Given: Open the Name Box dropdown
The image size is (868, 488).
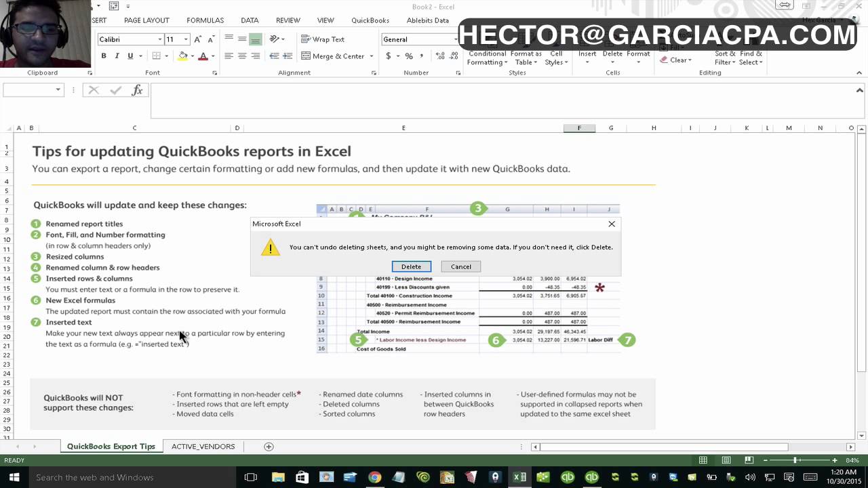Looking at the screenshot, I should coord(58,90).
